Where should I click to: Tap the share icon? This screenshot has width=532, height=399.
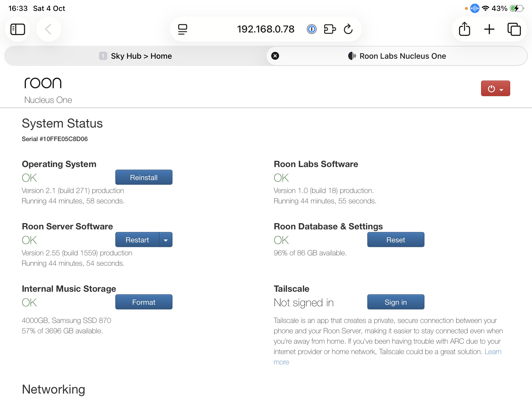[464, 29]
